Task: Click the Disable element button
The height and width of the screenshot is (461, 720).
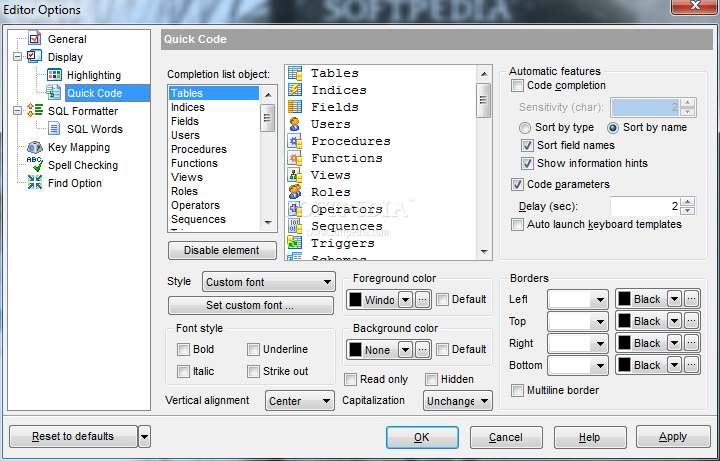Action: 222,250
